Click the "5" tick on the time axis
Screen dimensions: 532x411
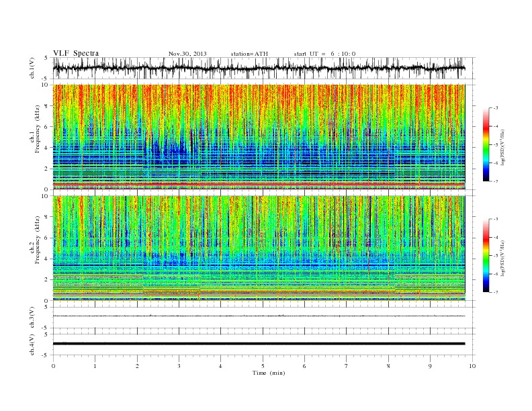[x=263, y=366]
